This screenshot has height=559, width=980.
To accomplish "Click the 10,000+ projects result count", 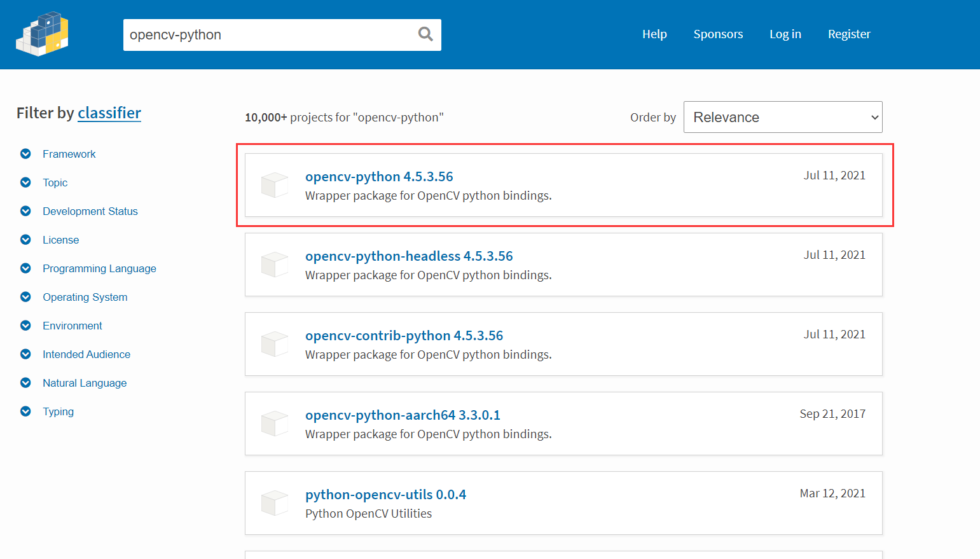I will coord(344,118).
